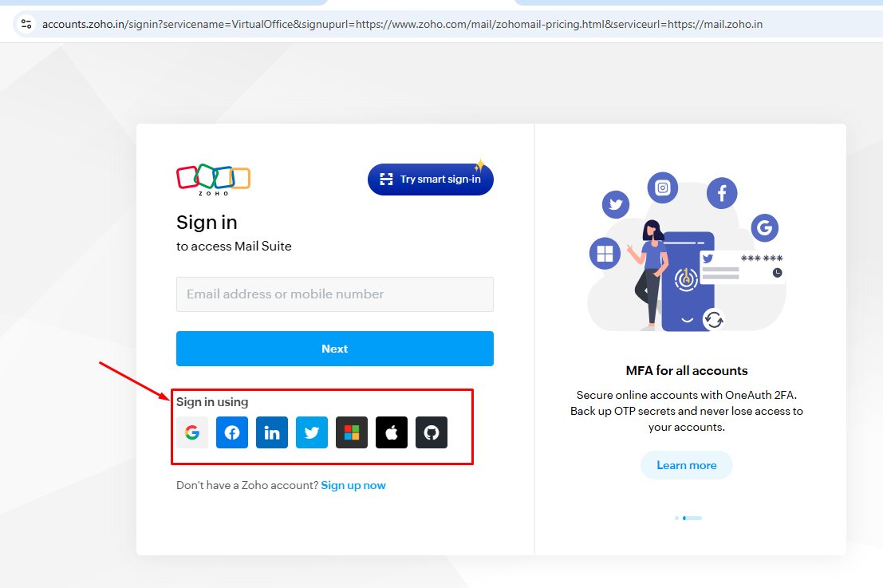Click Learn more button
The height and width of the screenshot is (588, 883).
click(687, 465)
